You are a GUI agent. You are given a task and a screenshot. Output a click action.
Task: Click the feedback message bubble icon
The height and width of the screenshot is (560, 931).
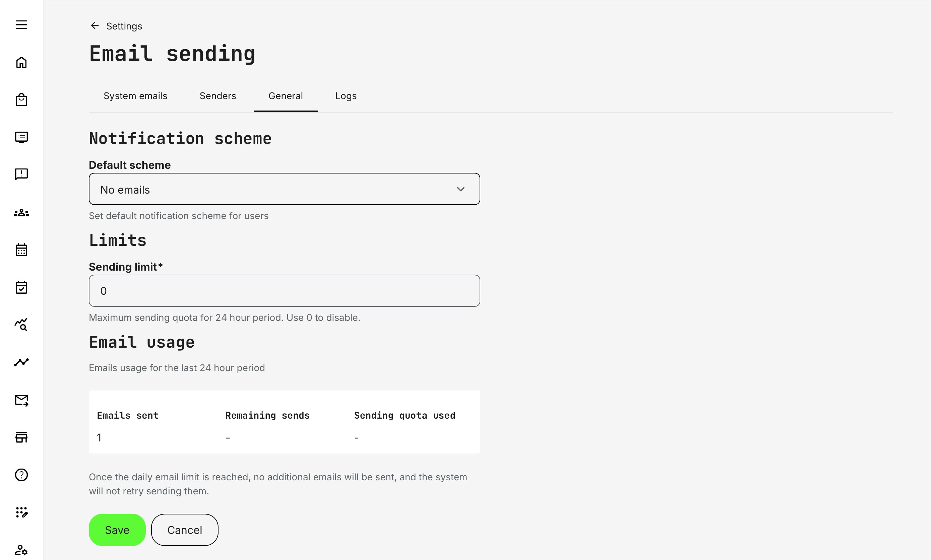click(21, 174)
